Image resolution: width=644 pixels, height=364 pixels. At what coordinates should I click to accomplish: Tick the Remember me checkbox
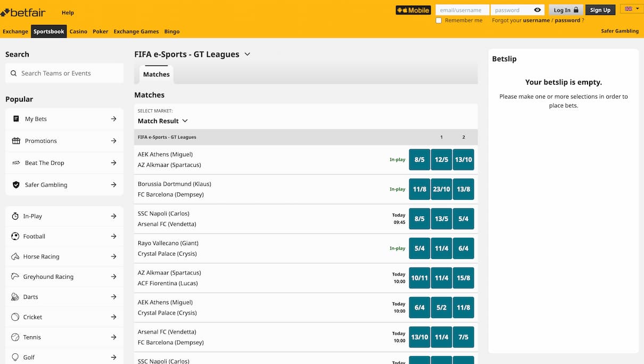(439, 20)
